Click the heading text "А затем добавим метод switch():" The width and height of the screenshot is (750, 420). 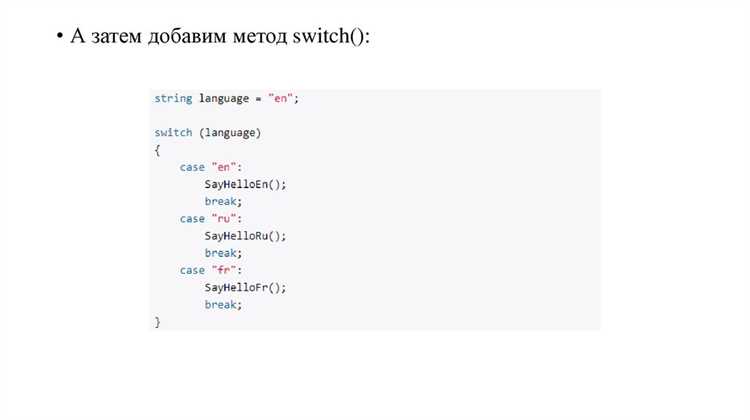[220, 36]
